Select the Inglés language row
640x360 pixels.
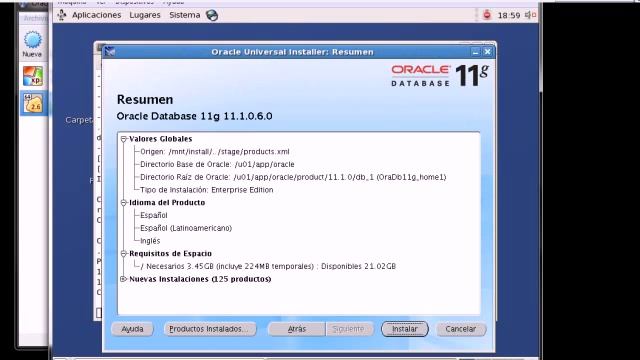[150, 241]
